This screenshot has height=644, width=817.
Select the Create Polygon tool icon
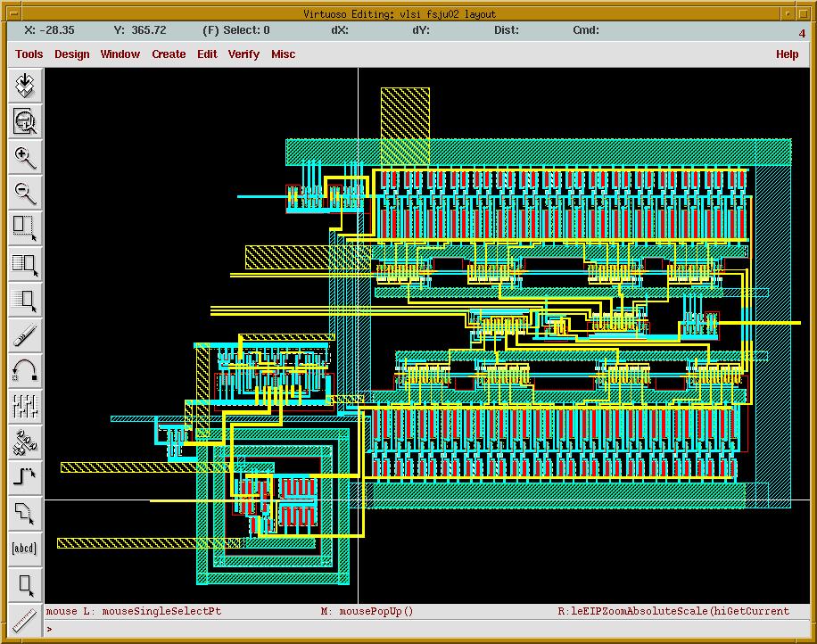pyautogui.click(x=25, y=513)
